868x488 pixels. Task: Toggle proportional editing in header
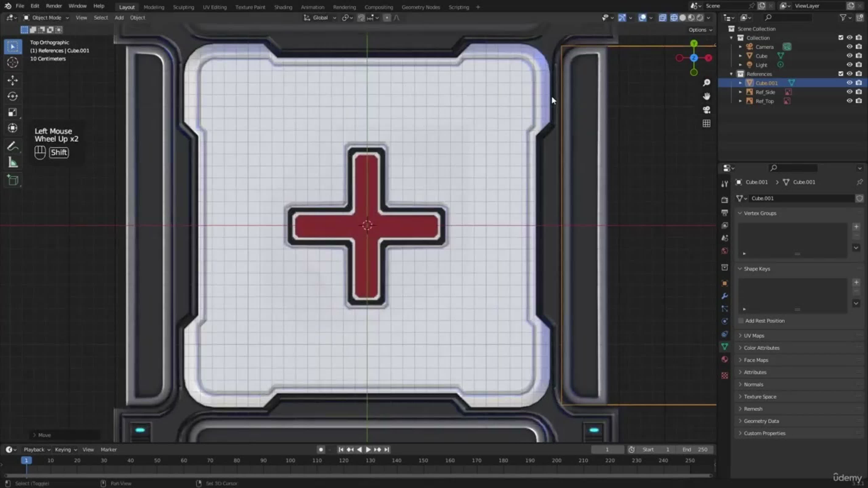[387, 18]
